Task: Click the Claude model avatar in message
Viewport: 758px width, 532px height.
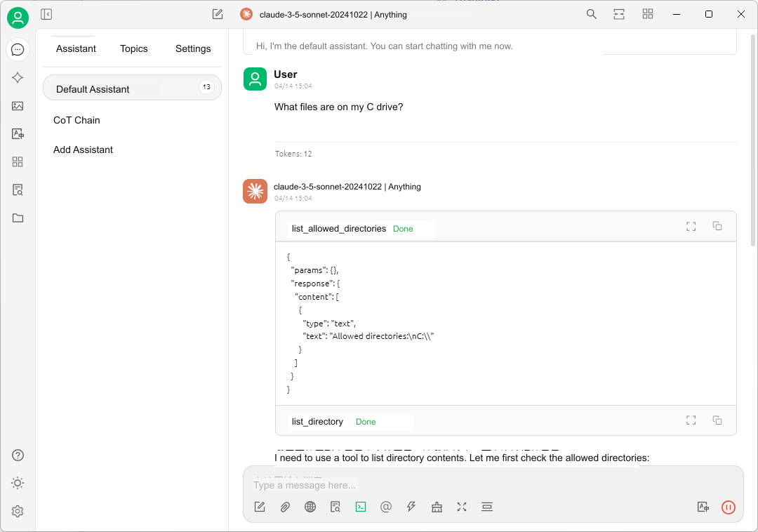Action: pos(255,192)
